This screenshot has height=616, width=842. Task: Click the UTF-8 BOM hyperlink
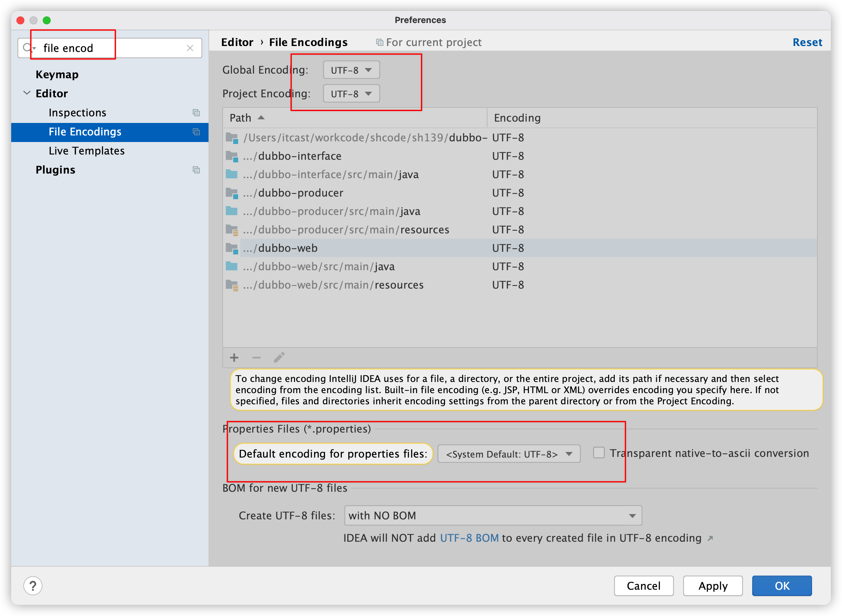469,538
